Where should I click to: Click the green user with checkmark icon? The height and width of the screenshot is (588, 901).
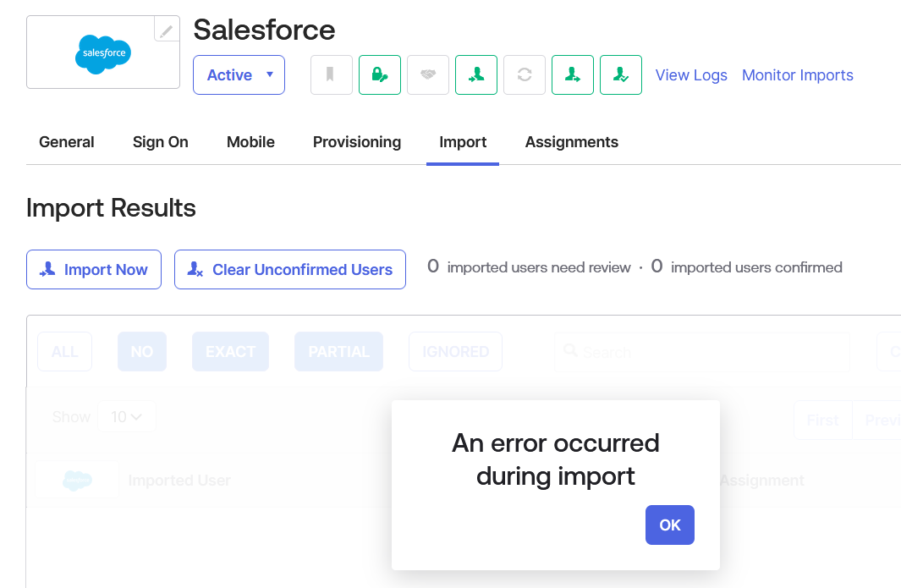pyautogui.click(x=620, y=74)
